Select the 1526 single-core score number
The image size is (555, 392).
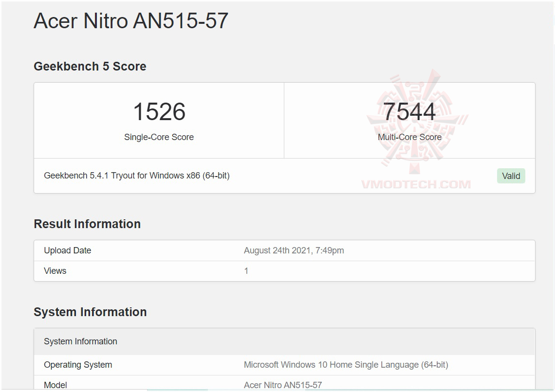click(159, 112)
